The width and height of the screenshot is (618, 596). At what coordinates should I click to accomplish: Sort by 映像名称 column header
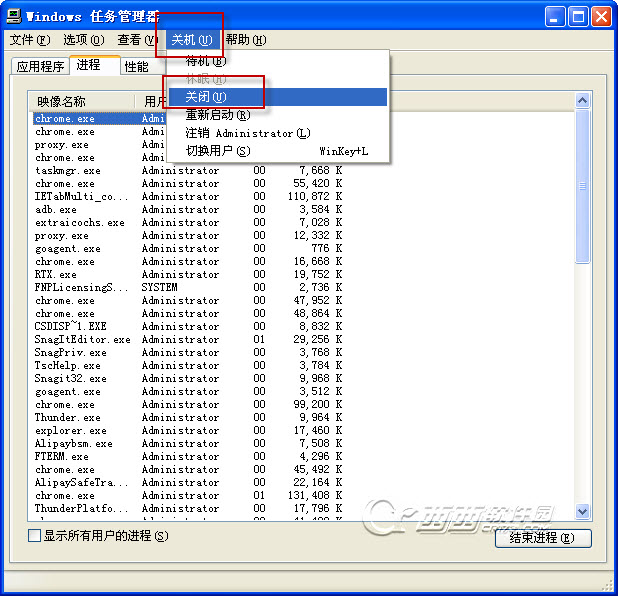coord(81,102)
